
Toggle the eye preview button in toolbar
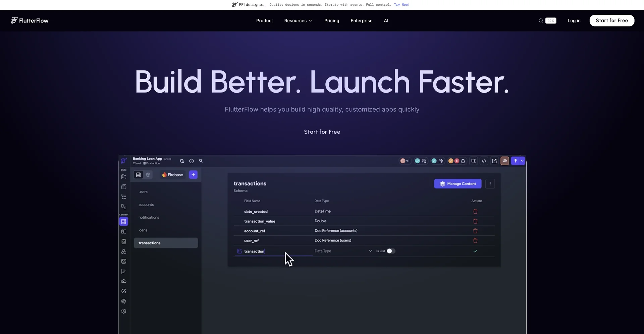pyautogui.click(x=505, y=161)
